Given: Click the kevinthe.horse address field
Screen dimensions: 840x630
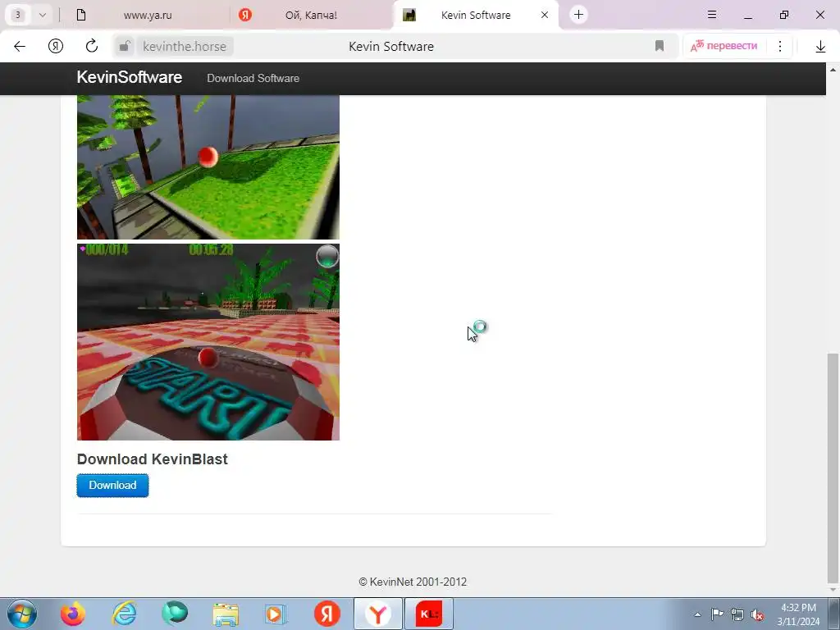Looking at the screenshot, I should [x=185, y=47].
